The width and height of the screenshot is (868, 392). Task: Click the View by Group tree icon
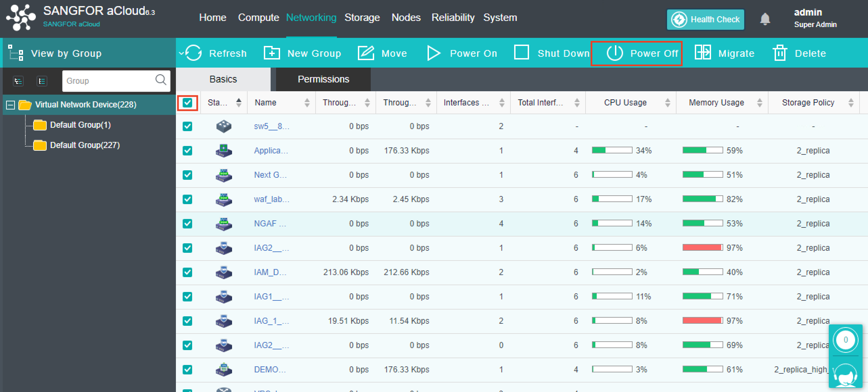16,53
